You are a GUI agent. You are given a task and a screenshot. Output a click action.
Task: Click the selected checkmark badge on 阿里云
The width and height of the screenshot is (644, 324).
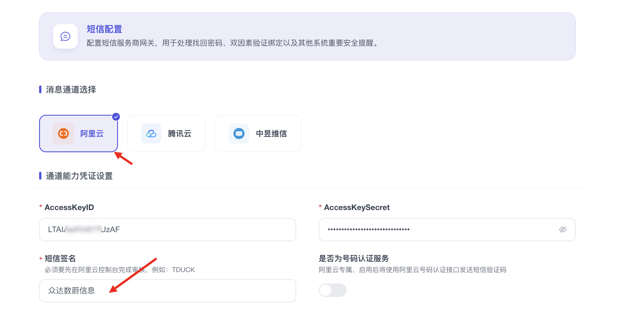click(116, 117)
